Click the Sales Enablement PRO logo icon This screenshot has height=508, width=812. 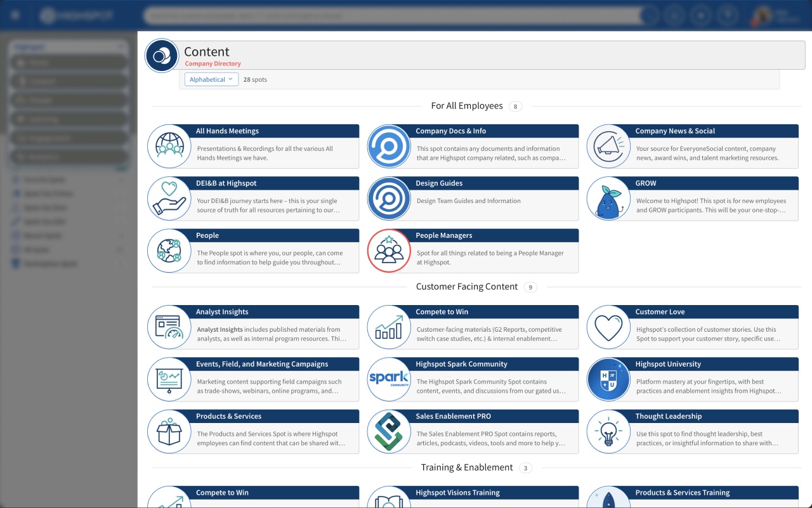coord(389,431)
